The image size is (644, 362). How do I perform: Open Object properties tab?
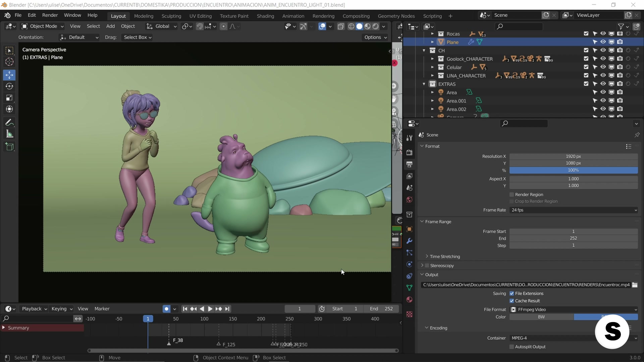tap(409, 229)
